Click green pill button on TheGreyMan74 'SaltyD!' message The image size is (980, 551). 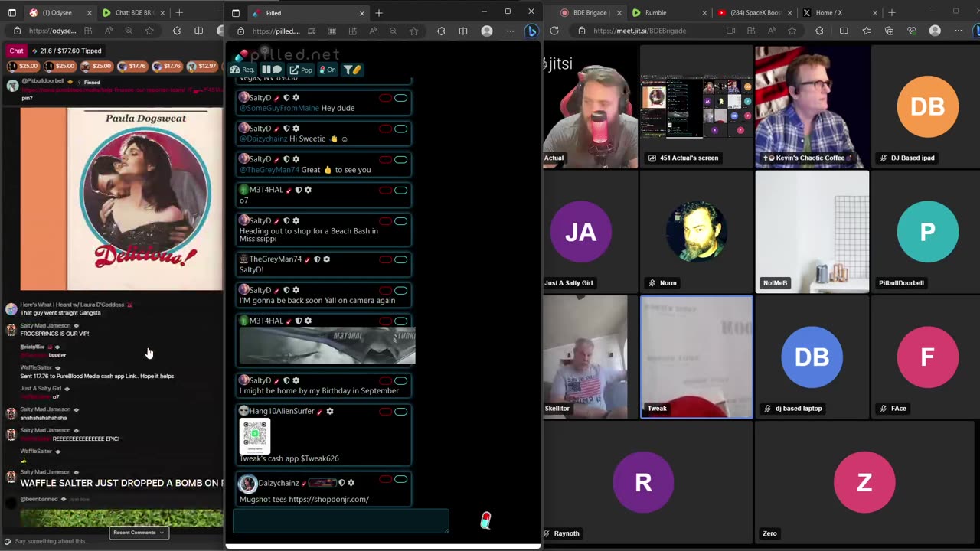pyautogui.click(x=400, y=259)
